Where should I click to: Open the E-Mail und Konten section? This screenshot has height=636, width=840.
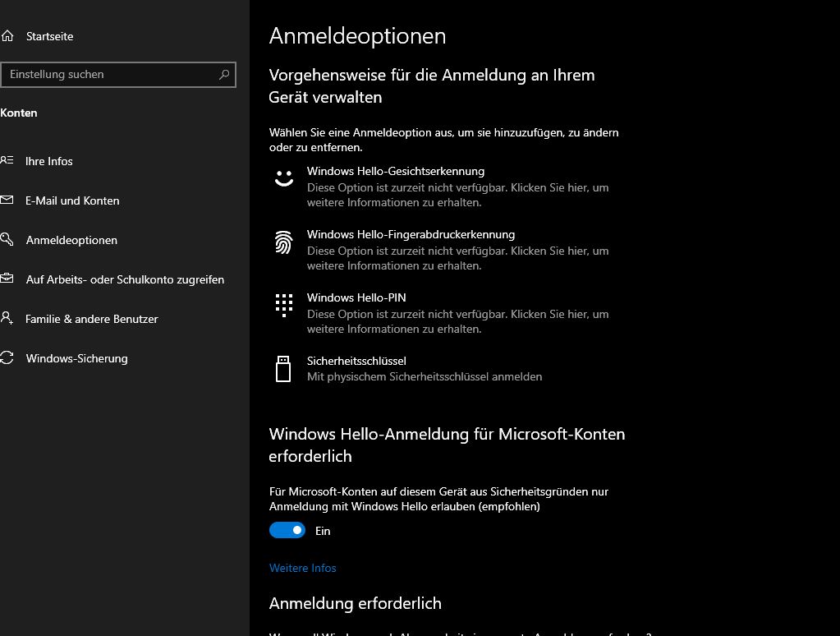[72, 200]
